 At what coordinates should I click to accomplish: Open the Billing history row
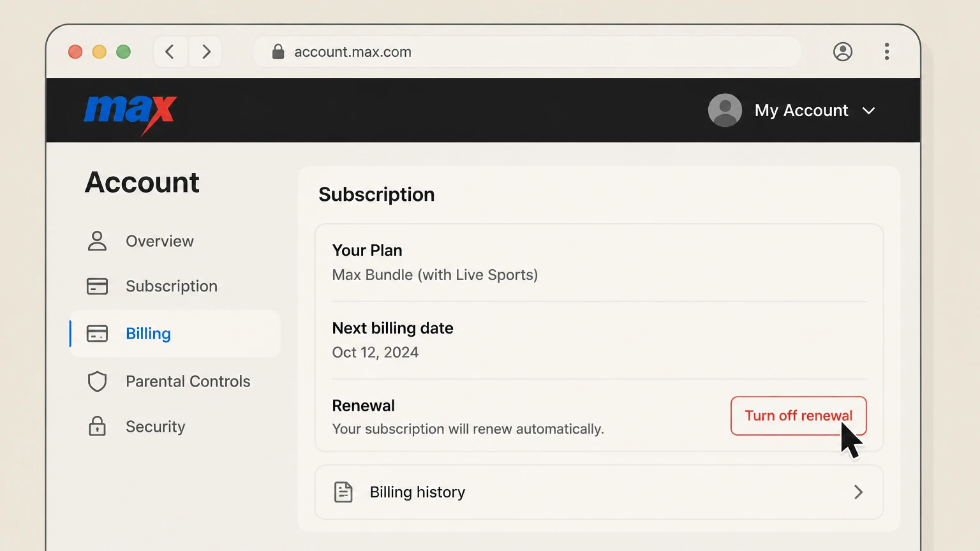click(598, 492)
